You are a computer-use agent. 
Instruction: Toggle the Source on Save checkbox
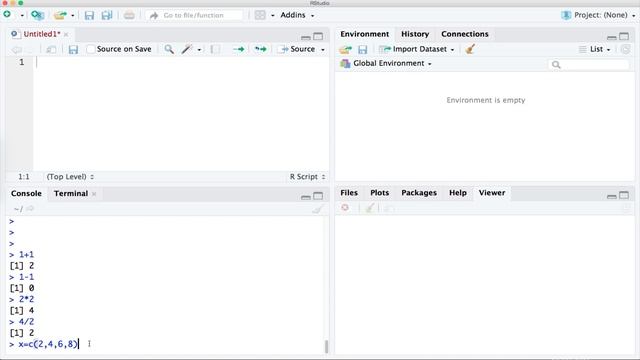click(x=91, y=49)
